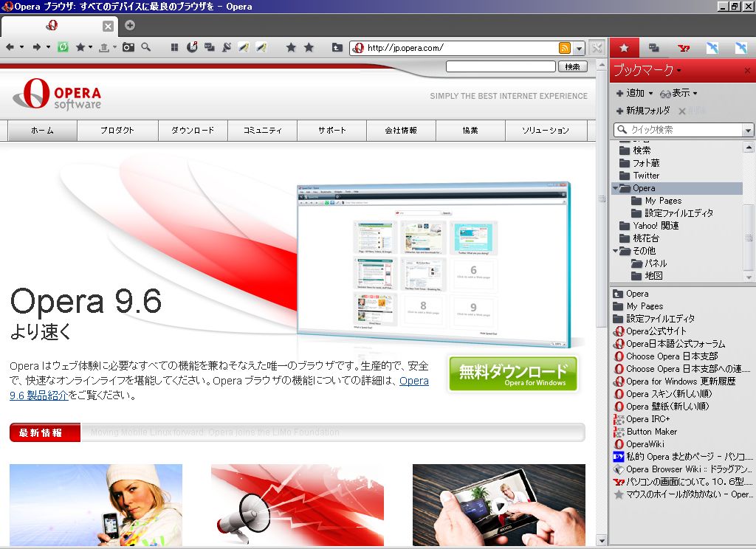Go forward with the forward arrow

click(x=37, y=47)
